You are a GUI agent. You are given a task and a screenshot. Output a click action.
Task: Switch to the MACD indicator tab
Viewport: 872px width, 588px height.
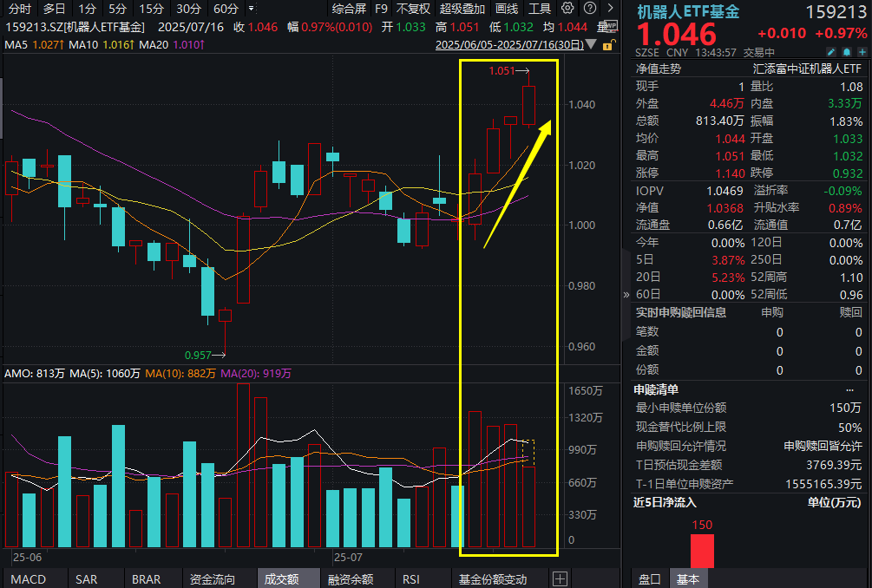[28, 578]
